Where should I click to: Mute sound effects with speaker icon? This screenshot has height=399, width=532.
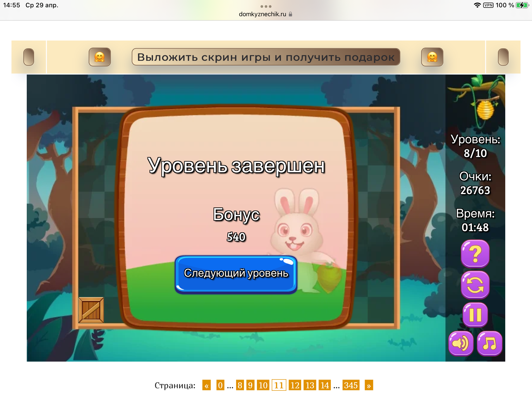(461, 343)
